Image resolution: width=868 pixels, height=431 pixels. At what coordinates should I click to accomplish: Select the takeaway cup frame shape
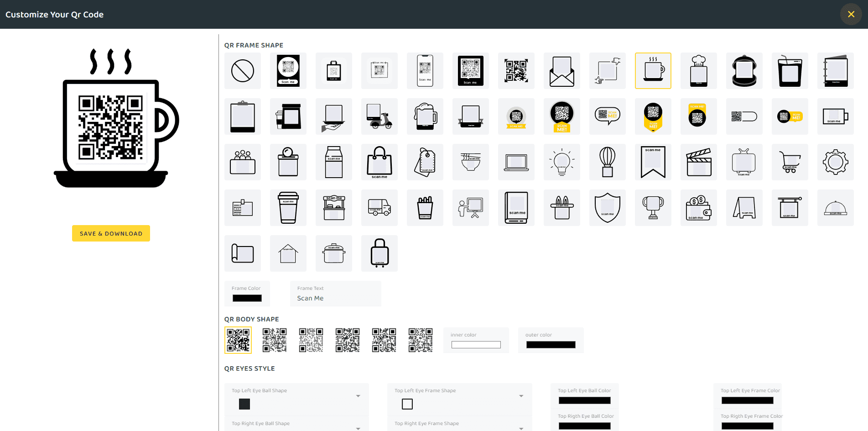click(x=288, y=208)
